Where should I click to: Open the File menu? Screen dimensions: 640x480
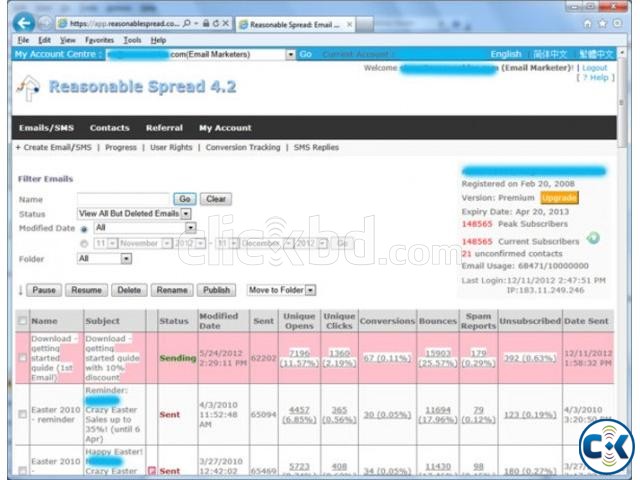[23, 40]
